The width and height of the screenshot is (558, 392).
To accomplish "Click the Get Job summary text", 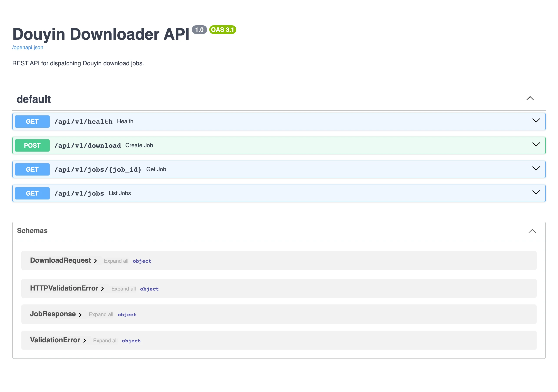I will pyautogui.click(x=156, y=169).
